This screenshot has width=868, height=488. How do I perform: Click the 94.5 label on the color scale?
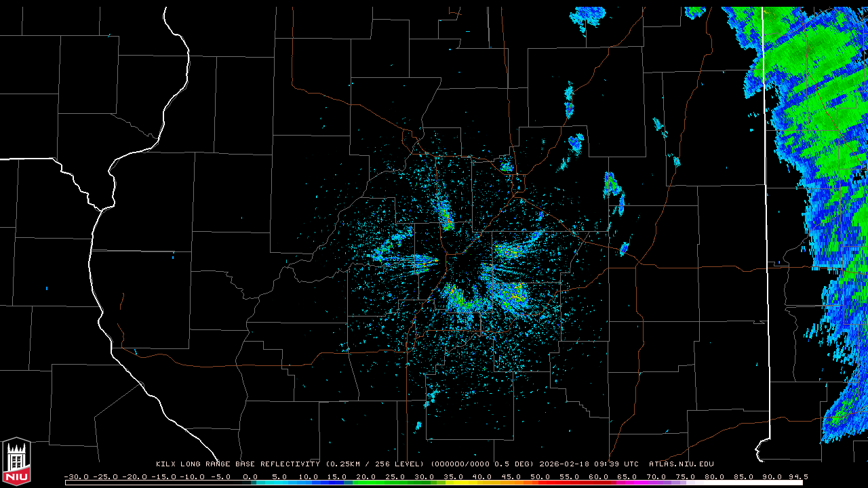pos(797,476)
